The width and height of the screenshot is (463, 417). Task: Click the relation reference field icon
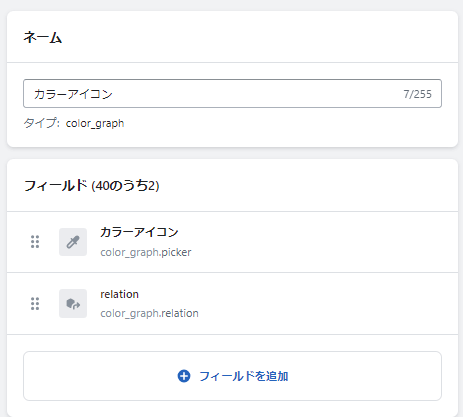(x=73, y=303)
